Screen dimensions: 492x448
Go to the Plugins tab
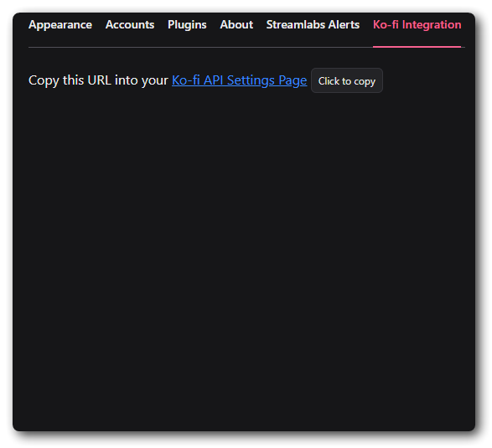187,25
